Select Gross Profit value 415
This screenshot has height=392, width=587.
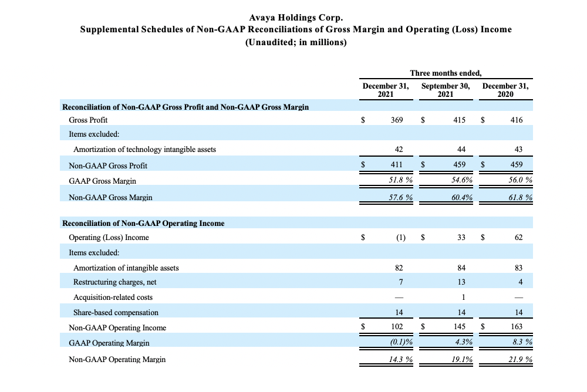tap(460, 120)
